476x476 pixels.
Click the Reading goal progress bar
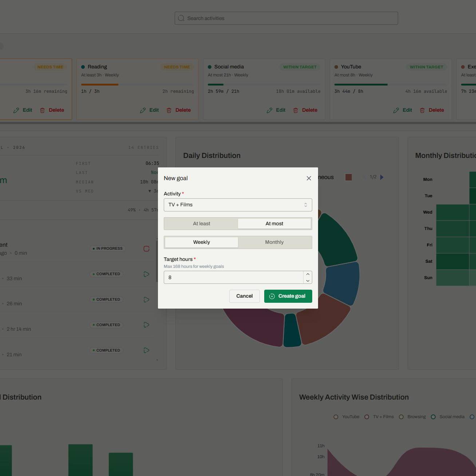tap(138, 84)
